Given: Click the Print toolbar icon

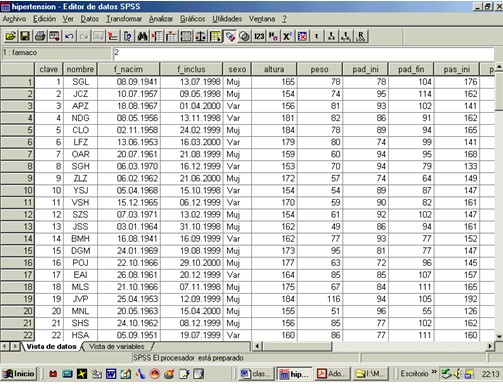Looking at the screenshot, I should pyautogui.click(x=40, y=36).
